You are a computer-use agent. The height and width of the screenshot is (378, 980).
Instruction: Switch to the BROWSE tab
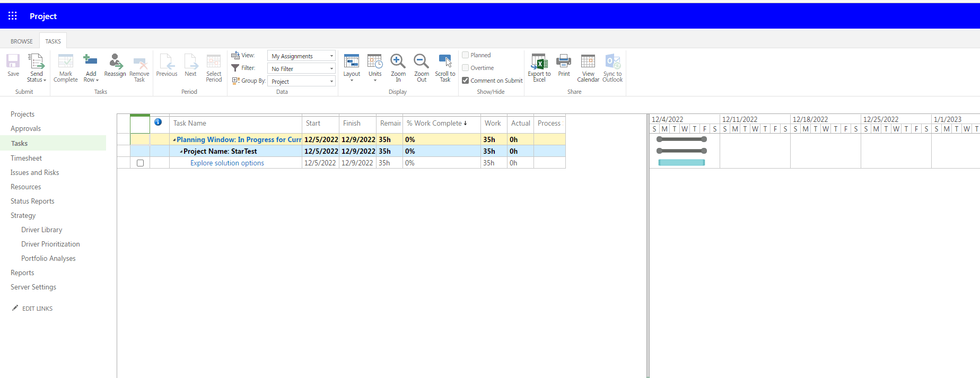pyautogui.click(x=22, y=41)
